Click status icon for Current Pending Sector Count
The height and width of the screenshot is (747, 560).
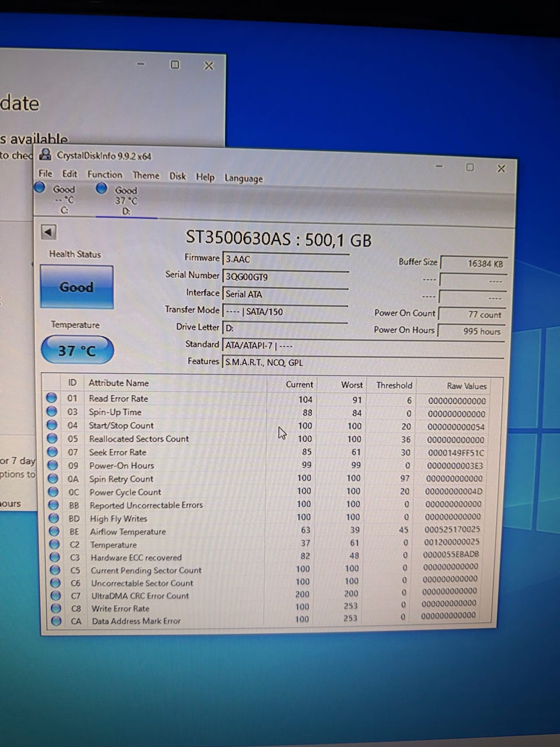click(55, 570)
